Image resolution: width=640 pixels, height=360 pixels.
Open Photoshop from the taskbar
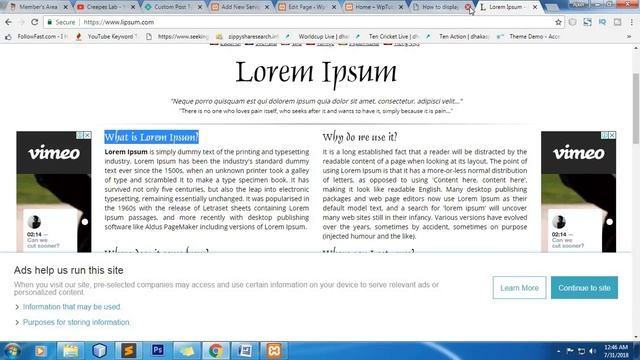pyautogui.click(x=158, y=351)
